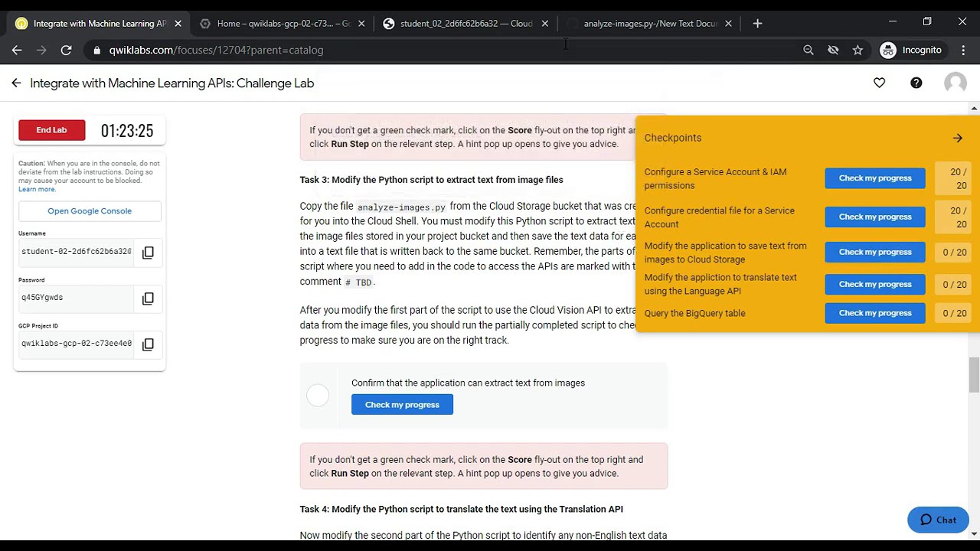The height and width of the screenshot is (551, 980).
Task: Click the Checkpoints panel heading
Action: pos(673,138)
